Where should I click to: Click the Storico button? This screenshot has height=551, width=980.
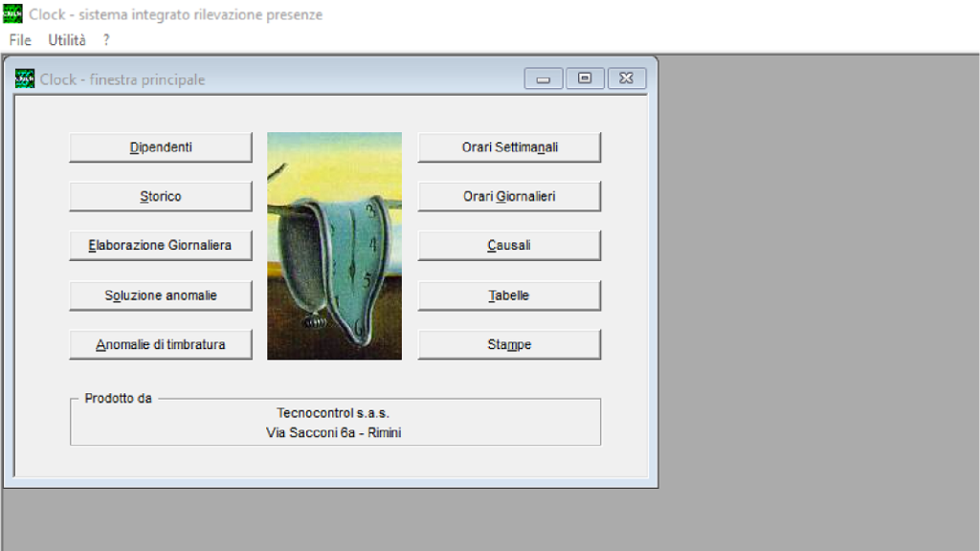(x=161, y=196)
